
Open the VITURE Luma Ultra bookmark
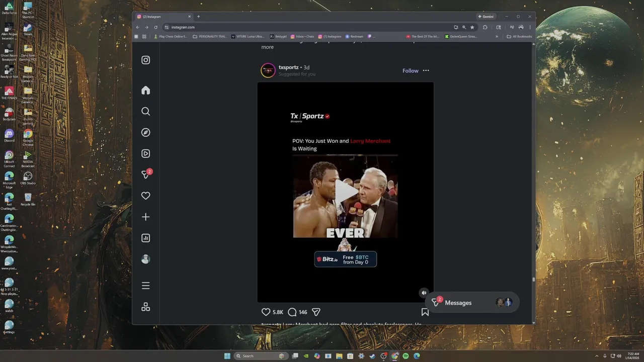coord(248,36)
